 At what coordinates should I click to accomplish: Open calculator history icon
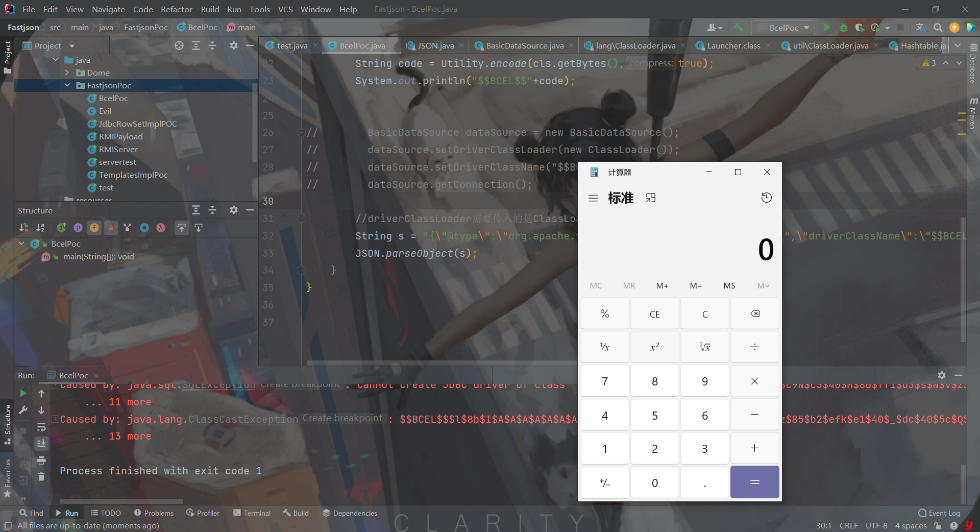pos(767,198)
